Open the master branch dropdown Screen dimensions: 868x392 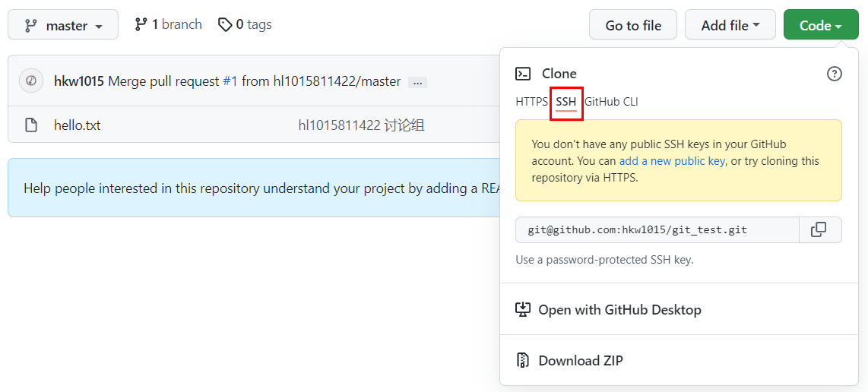click(63, 25)
